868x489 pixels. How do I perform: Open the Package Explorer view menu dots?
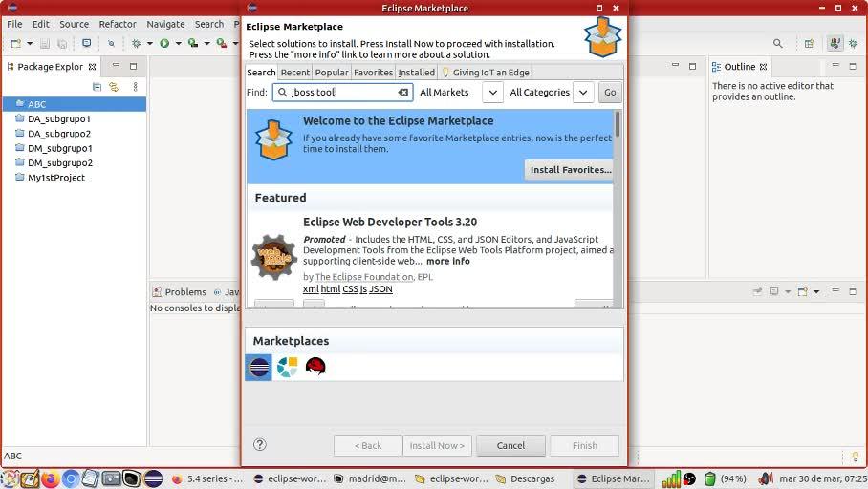(135, 87)
